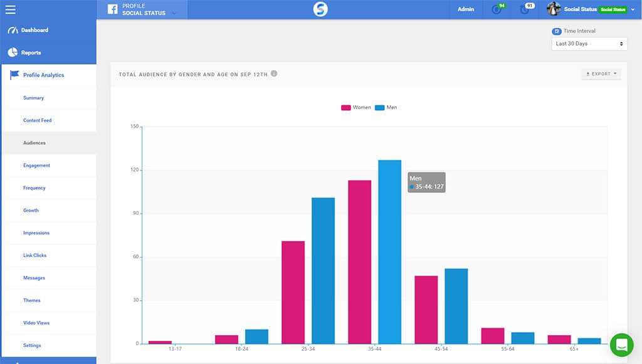Click the Women 13-17 bar
This screenshot has height=364, width=642.
pyautogui.click(x=160, y=342)
